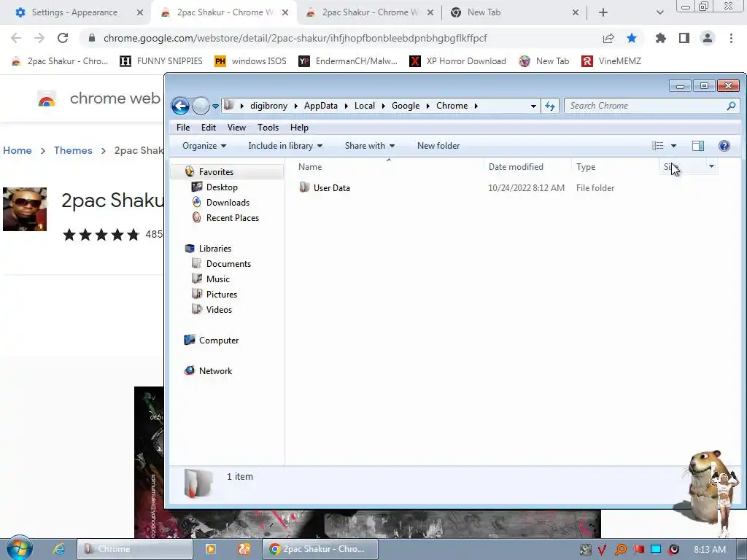Image resolution: width=747 pixels, height=560 pixels.
Task: Open Chrome tab search chevron
Action: [x=659, y=12]
